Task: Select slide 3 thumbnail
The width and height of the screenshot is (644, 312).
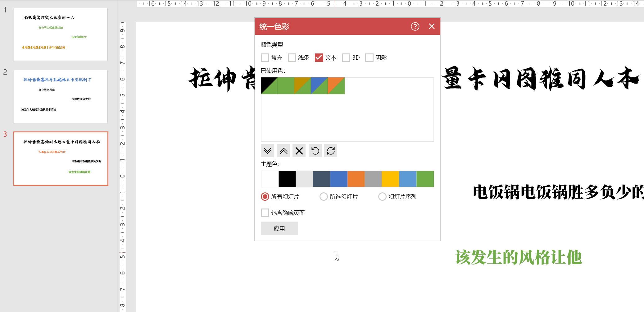Action: [61, 158]
